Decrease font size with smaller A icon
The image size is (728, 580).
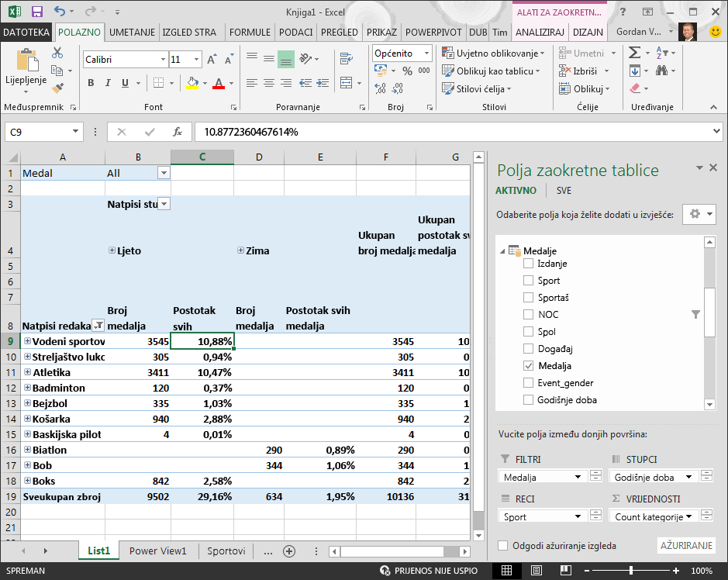[229, 60]
